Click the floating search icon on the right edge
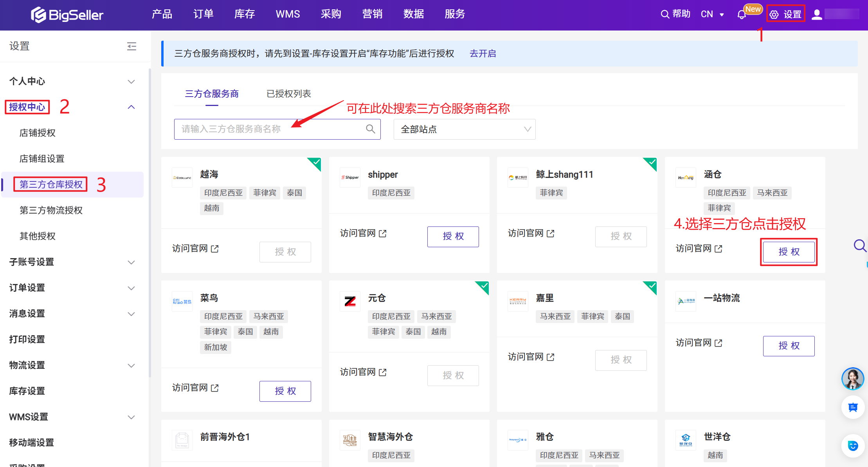This screenshot has width=868, height=467. coord(859,246)
